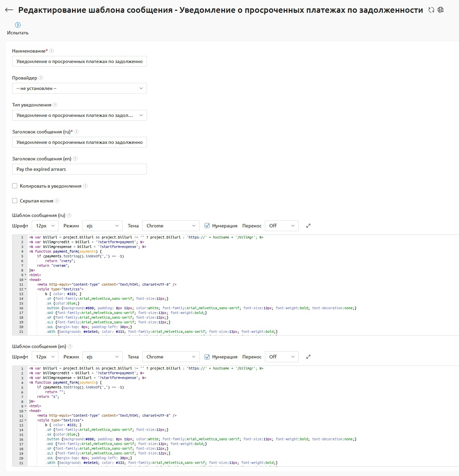Open the help hint next to Шаблон сообщения (en)
Screen dimensions: 459x476
[70, 346]
